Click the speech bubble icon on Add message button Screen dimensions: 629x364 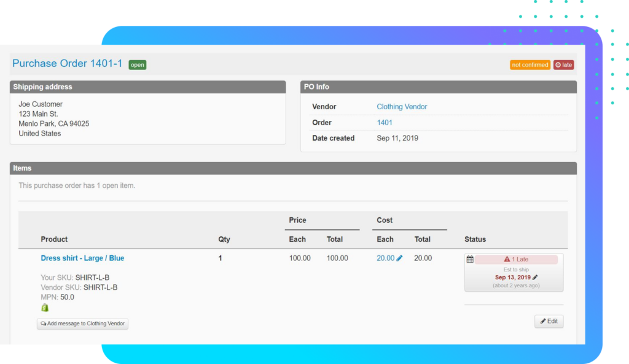43,323
